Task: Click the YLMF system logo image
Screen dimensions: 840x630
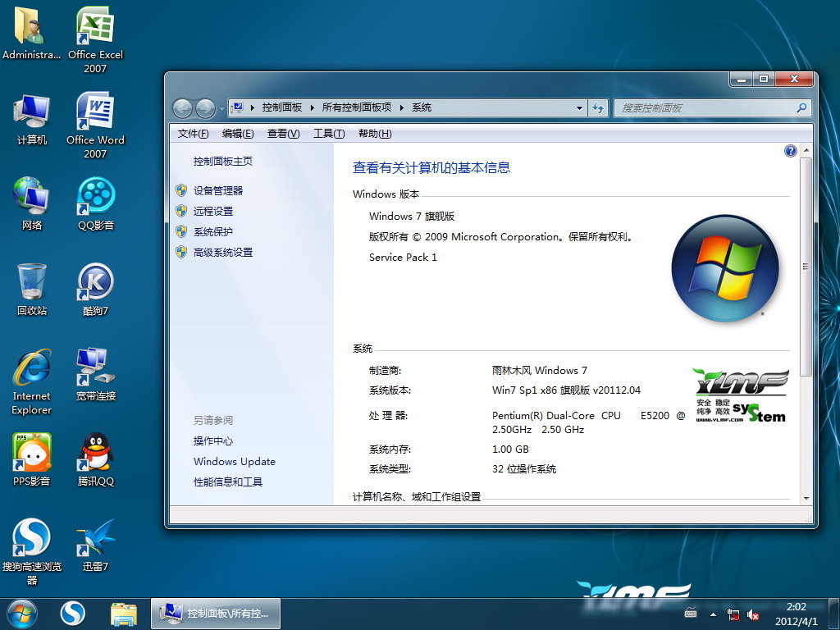Action: [x=741, y=396]
